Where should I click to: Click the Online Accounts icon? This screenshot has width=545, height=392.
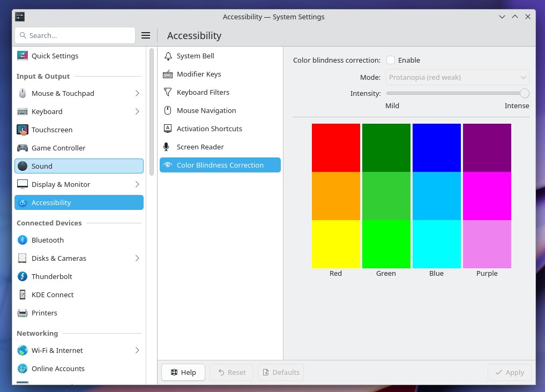pos(23,368)
